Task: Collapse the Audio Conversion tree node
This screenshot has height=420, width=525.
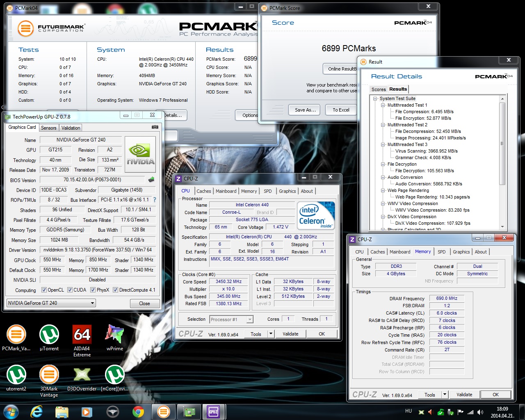Action: pos(383,177)
